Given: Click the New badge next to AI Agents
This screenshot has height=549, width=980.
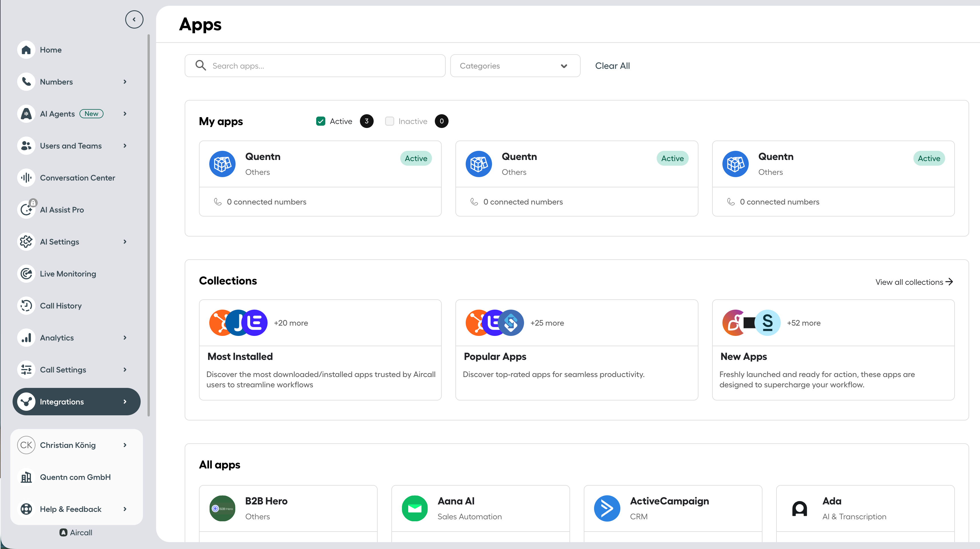Looking at the screenshot, I should 91,114.
